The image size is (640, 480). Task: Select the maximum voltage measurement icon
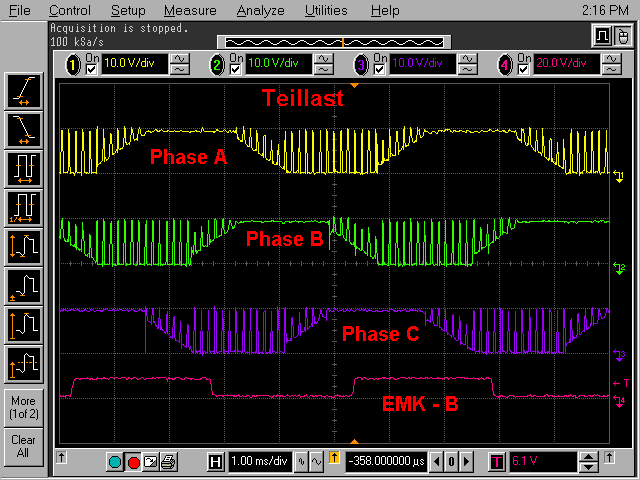[x=24, y=325]
